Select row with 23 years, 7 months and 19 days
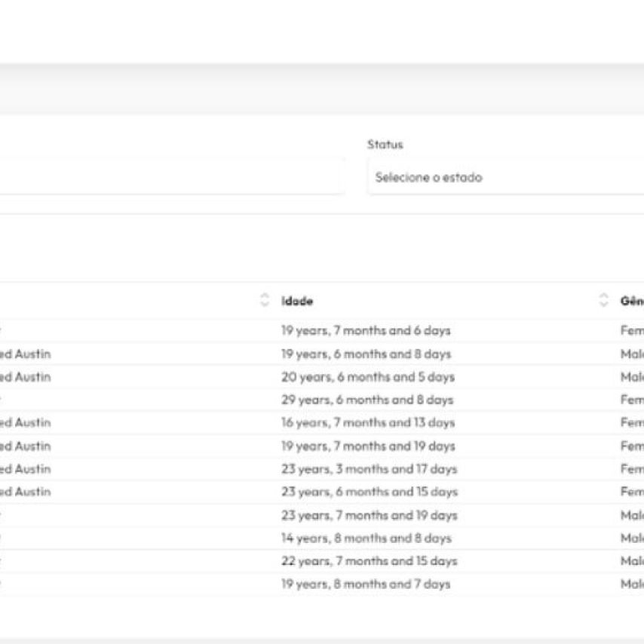 pos(369,515)
